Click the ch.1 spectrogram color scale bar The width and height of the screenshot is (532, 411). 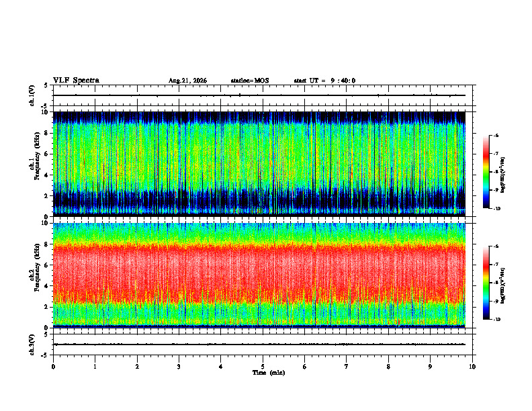click(486, 172)
